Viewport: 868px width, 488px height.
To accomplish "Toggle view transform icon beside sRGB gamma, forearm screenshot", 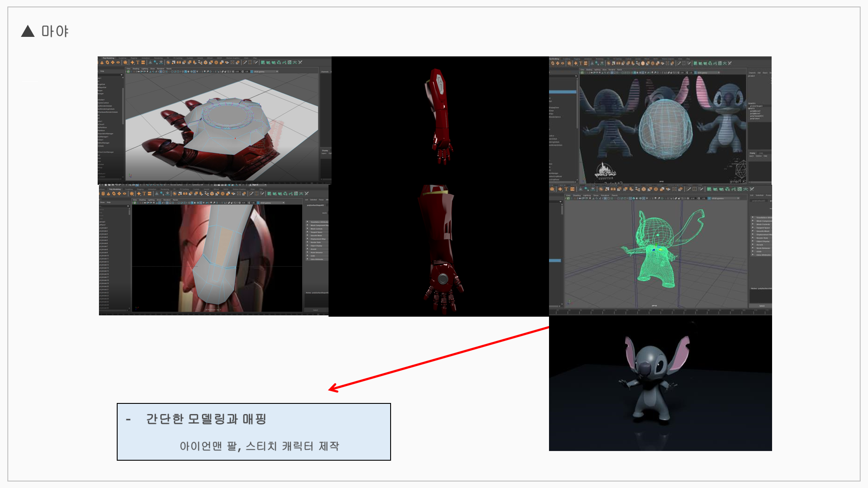I will coord(257,203).
